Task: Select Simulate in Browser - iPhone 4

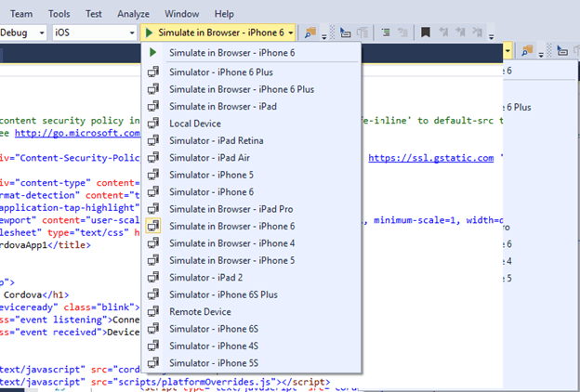Action: click(x=251, y=243)
